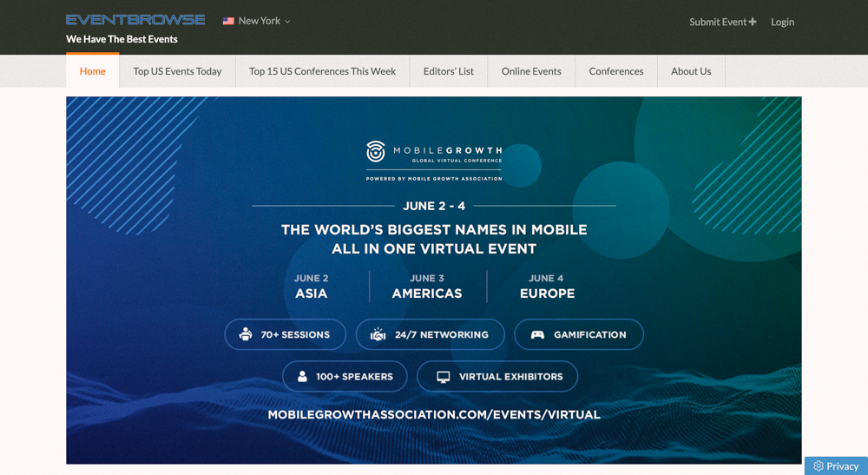Switch to the Editors' List tab
Screen dimensions: 868x475
point(449,71)
